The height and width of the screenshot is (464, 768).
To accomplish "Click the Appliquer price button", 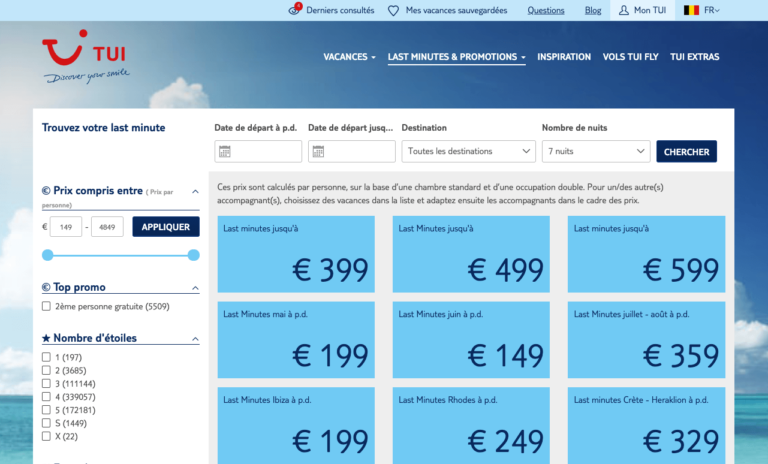I will click(x=166, y=227).
